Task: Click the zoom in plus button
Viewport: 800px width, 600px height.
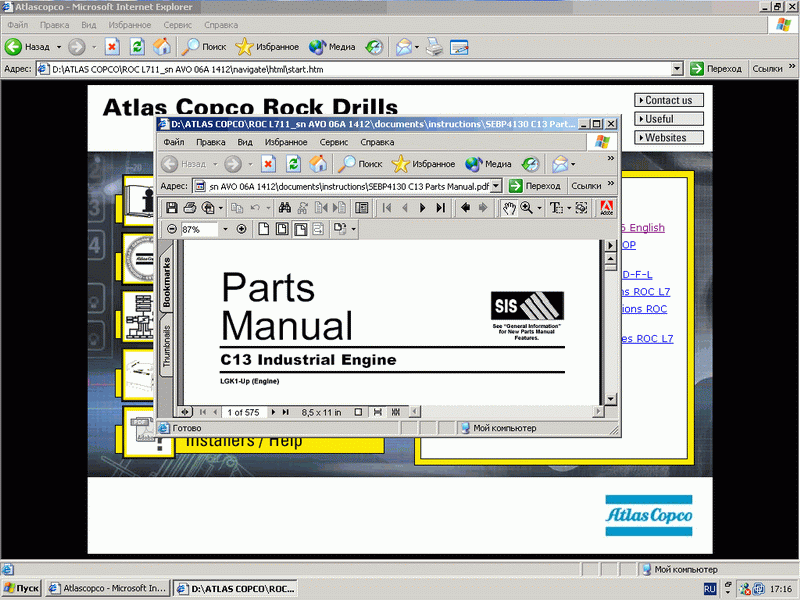Action: pyautogui.click(x=241, y=229)
